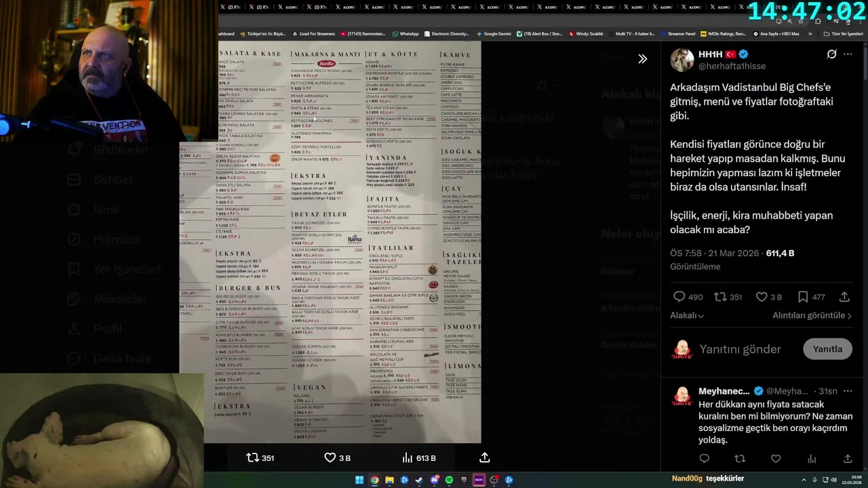Open Ana Sayfa • HBO Max bookmark
This screenshot has width=868, height=488.
tap(776, 33)
